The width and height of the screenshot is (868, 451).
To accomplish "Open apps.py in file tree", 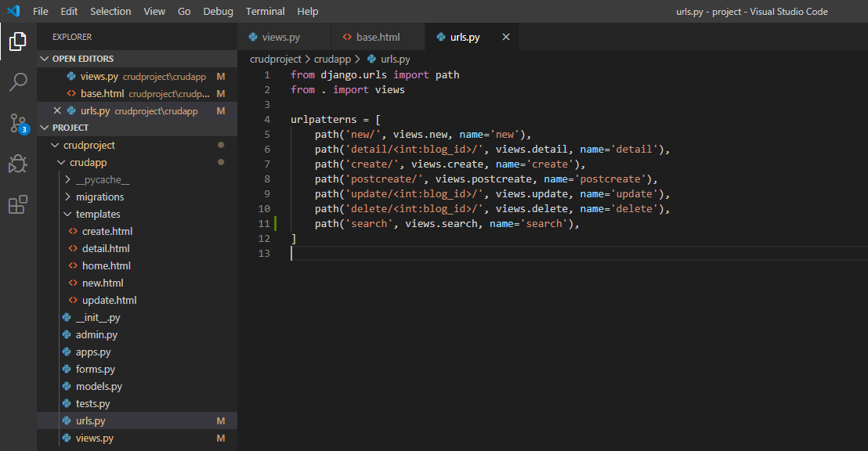I will (x=137, y=352).
